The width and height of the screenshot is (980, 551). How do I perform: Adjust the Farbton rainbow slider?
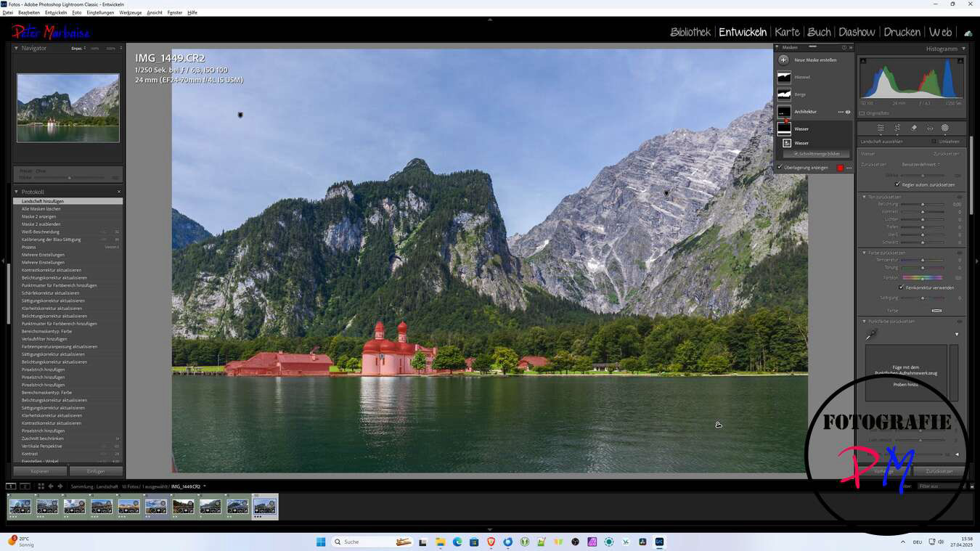pyautogui.click(x=923, y=277)
